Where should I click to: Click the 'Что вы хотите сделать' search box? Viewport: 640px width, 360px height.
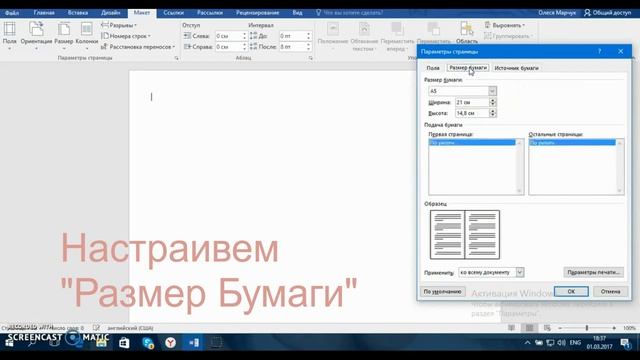click(x=350, y=13)
